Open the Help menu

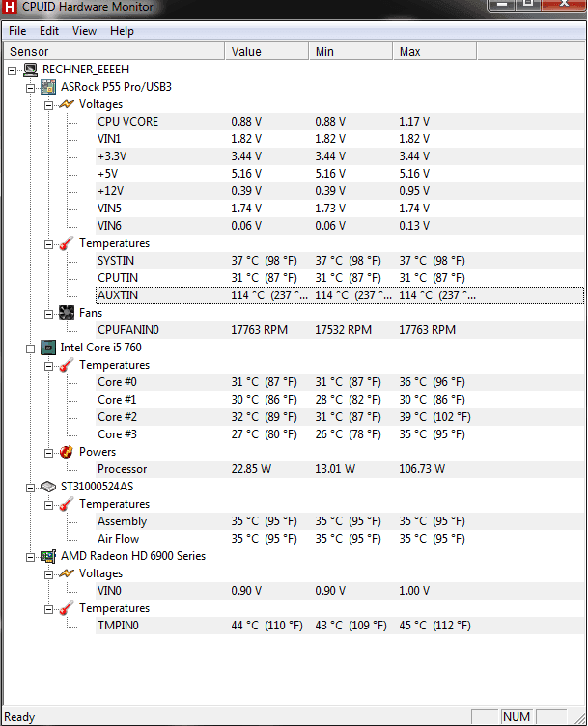[x=122, y=31]
